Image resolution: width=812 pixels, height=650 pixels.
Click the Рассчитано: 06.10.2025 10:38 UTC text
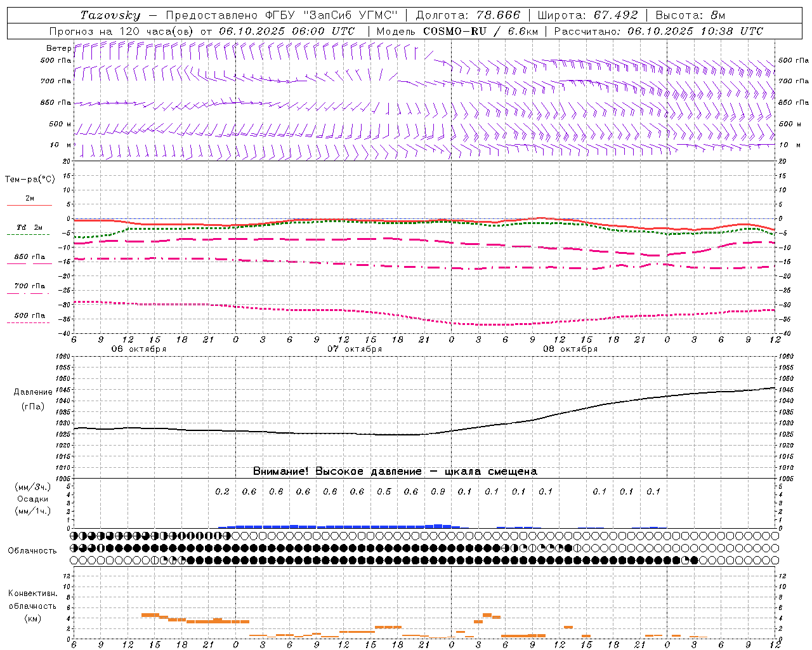(x=658, y=31)
